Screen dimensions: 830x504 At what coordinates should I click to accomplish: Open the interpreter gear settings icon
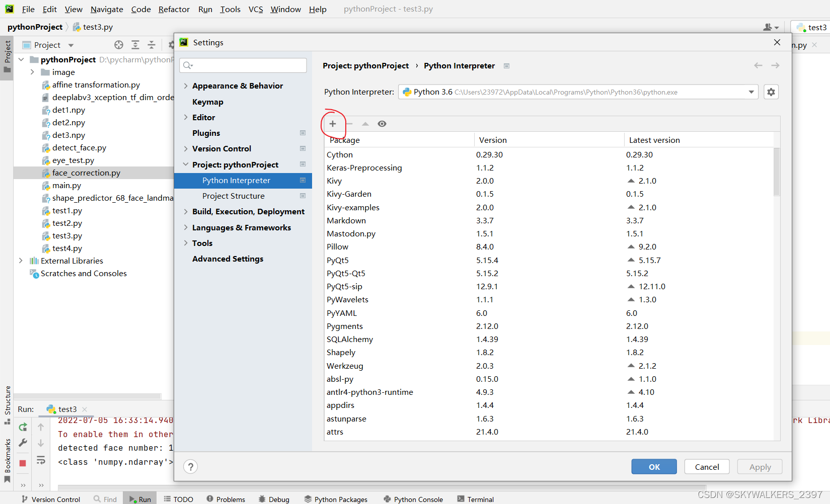point(771,92)
